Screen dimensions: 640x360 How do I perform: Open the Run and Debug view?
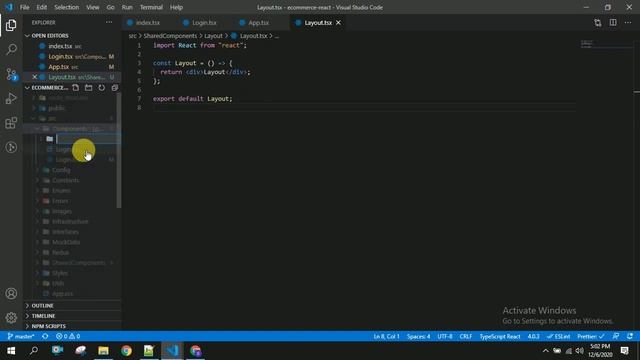[x=11, y=98]
